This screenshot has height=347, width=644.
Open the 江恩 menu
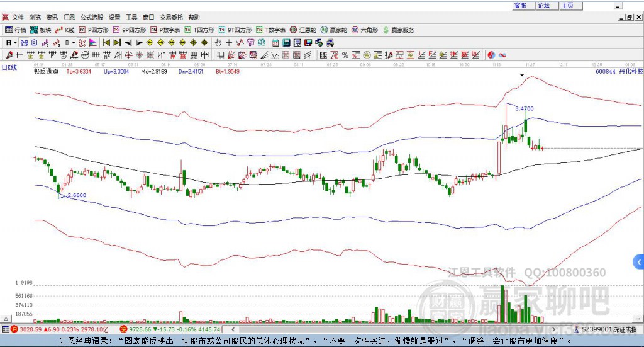coord(69,18)
